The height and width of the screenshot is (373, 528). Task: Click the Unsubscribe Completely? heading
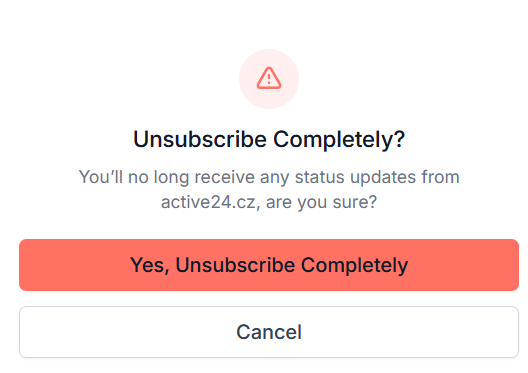click(269, 139)
